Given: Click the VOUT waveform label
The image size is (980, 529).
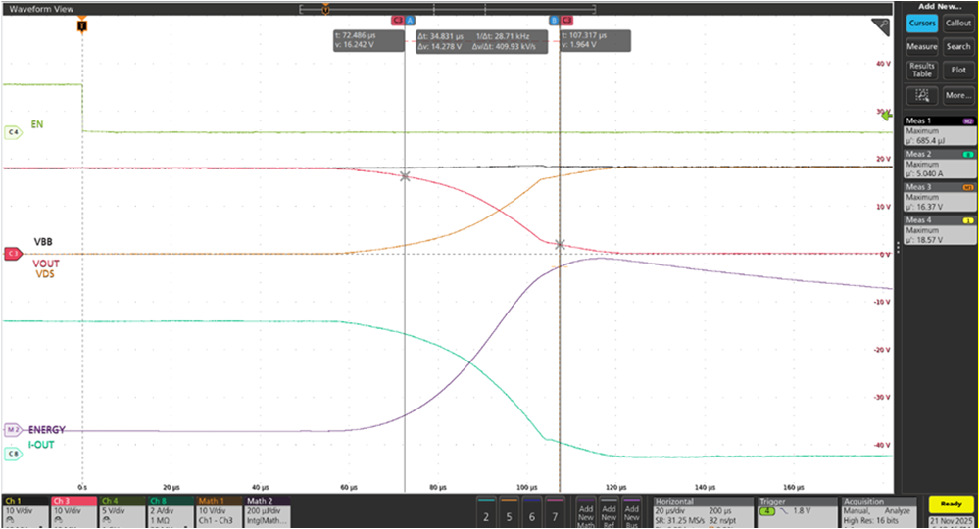Looking at the screenshot, I should point(46,264).
